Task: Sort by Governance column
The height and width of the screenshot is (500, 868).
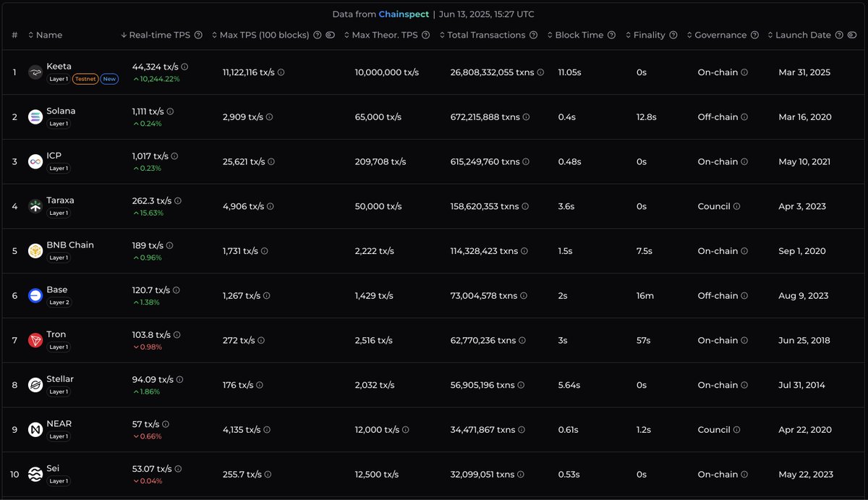Action: [717, 35]
